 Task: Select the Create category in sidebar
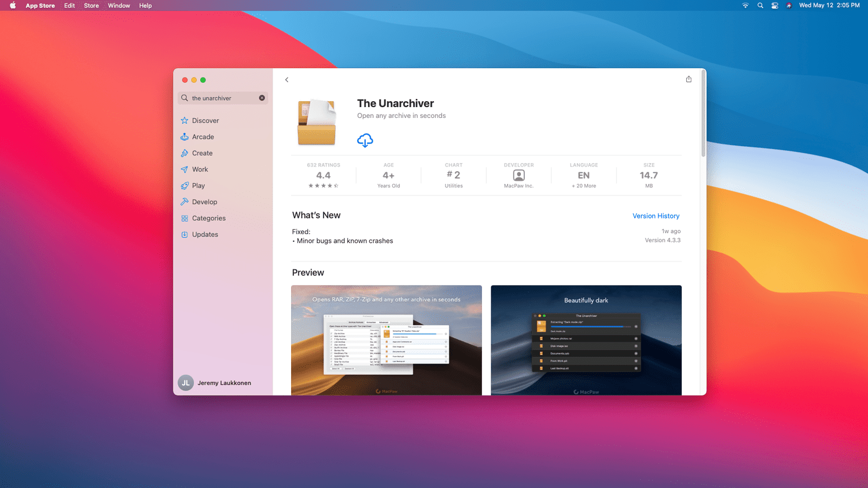click(202, 153)
